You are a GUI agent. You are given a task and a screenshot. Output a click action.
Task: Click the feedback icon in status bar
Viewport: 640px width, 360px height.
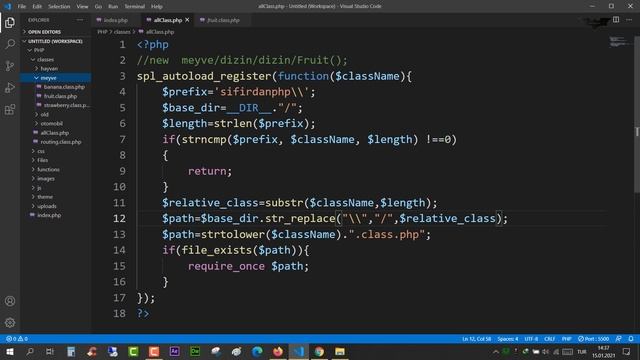click(x=619, y=339)
